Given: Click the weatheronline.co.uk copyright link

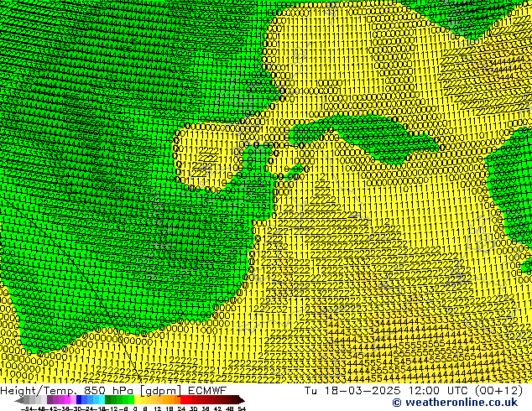Looking at the screenshot, I should point(455,403).
